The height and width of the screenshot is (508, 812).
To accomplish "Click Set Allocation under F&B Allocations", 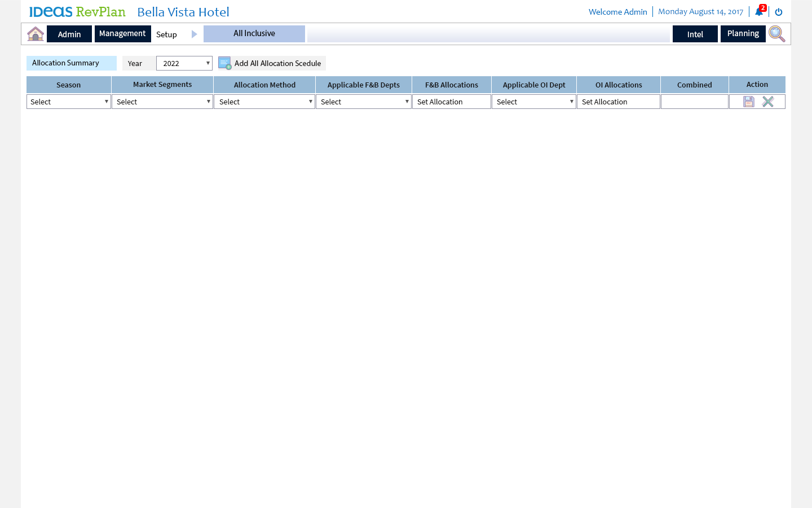I will 451,102.
